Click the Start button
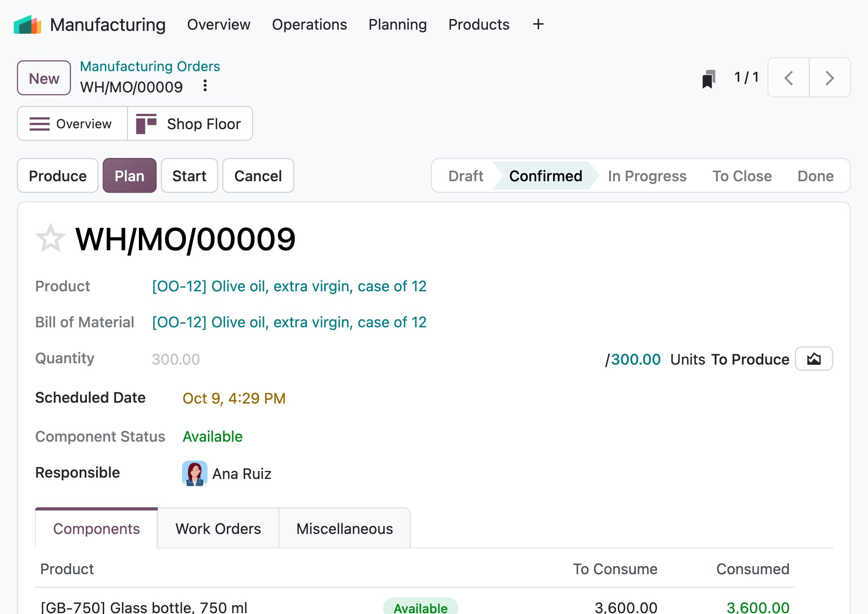 (189, 176)
